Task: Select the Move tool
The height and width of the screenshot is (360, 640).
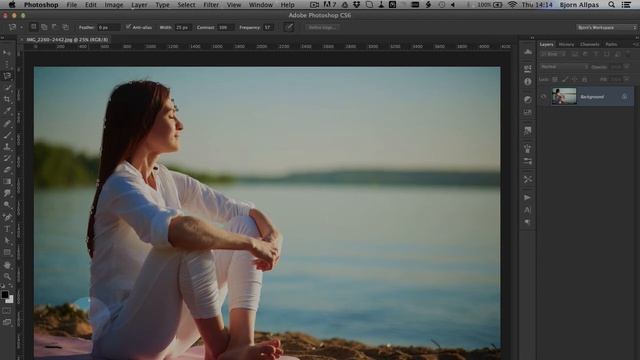Action: click(7, 53)
